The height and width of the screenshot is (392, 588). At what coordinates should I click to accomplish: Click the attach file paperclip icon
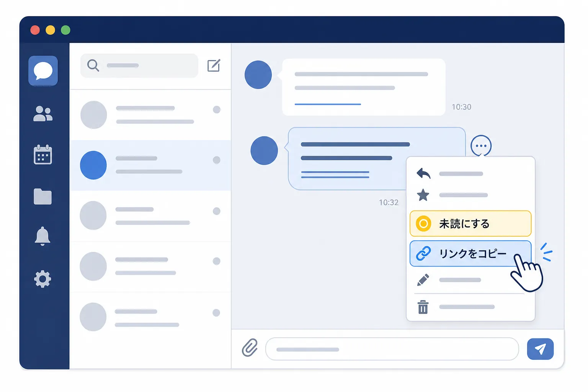tap(250, 348)
